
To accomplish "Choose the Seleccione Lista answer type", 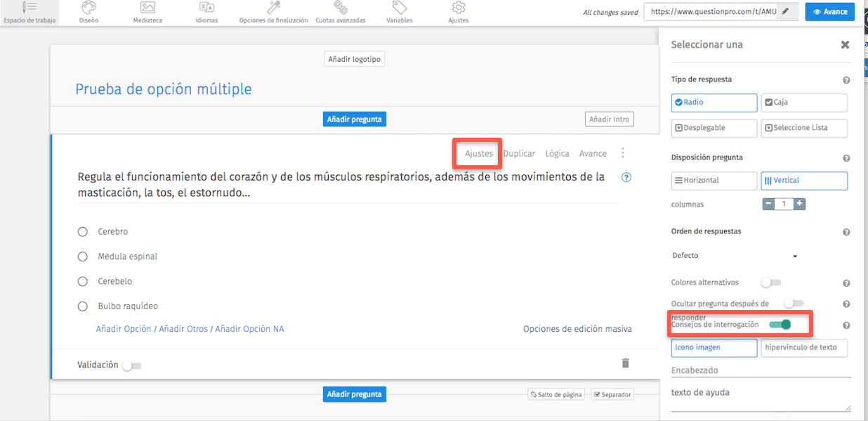I will (804, 128).
